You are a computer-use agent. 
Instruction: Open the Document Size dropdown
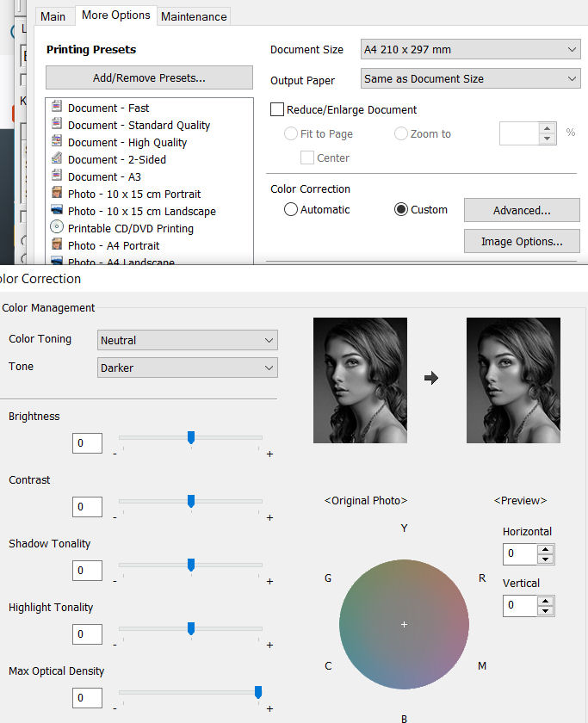(x=470, y=50)
